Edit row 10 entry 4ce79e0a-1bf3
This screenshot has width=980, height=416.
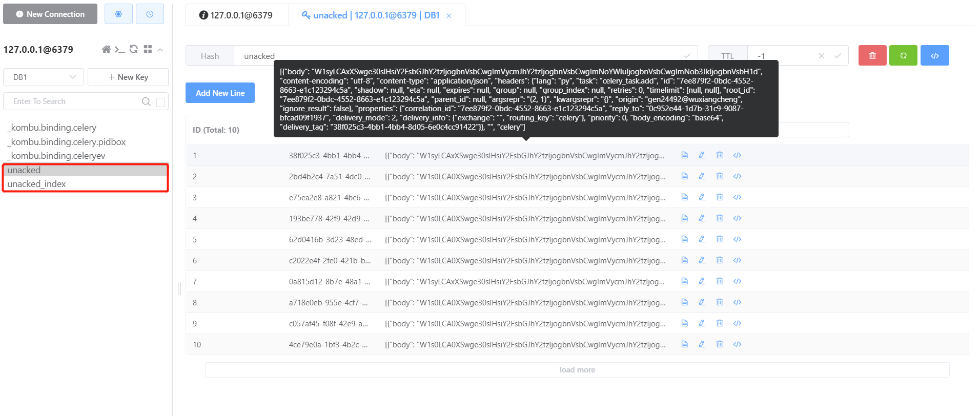702,344
